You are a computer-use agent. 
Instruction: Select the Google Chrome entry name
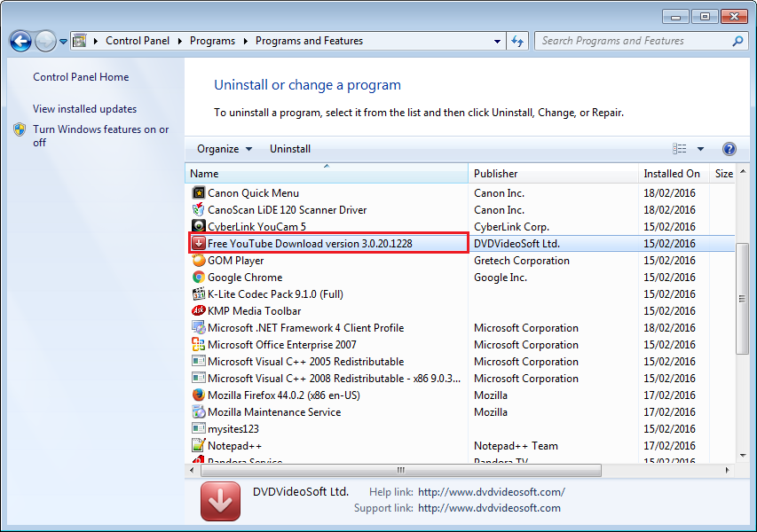click(245, 278)
